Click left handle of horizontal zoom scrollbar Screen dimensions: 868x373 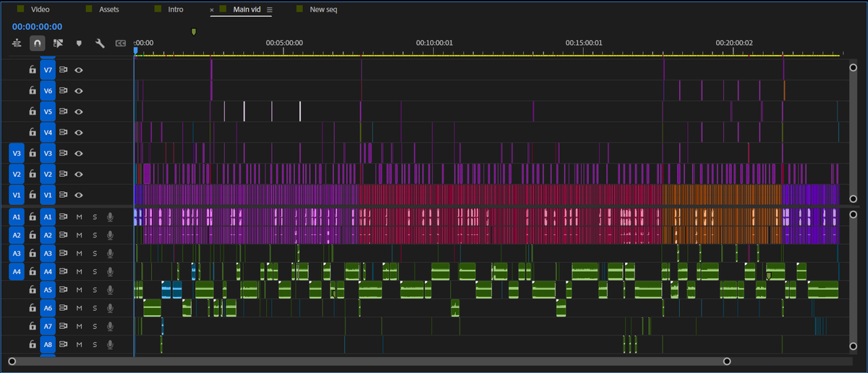(12, 361)
